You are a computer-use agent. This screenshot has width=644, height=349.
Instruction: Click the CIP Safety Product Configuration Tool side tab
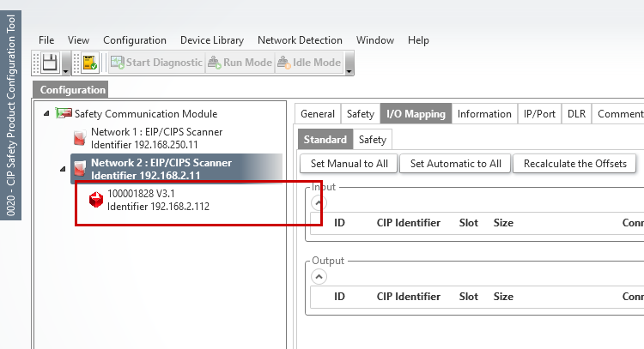click(x=10, y=115)
